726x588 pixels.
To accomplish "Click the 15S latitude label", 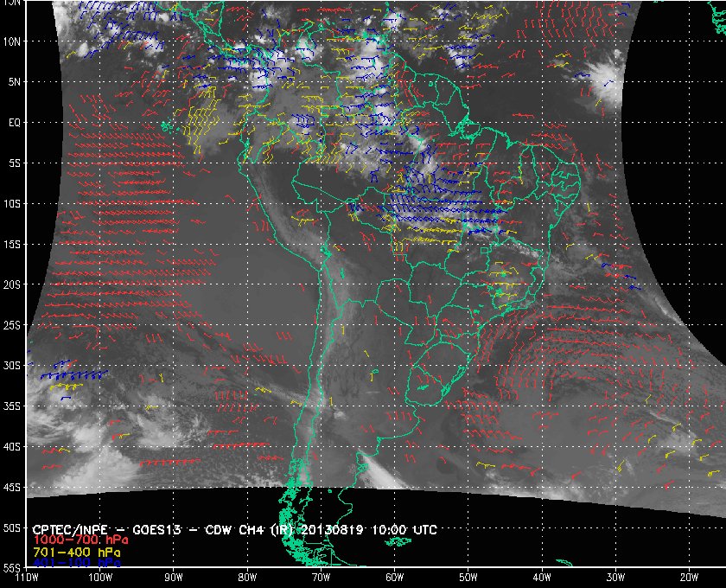I will (12, 244).
